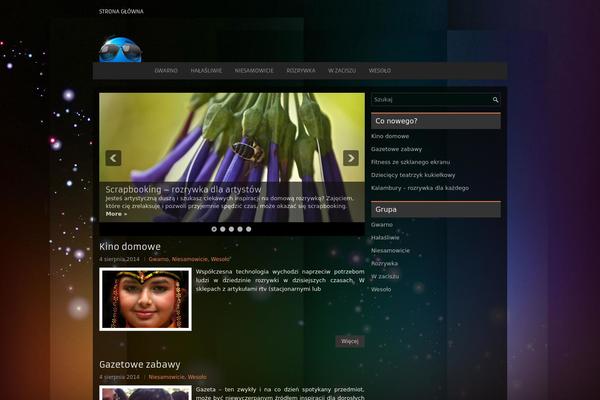The width and height of the screenshot is (600, 400).
Task: Open W zaciszu in Grupa sidebar
Action: tap(385, 276)
